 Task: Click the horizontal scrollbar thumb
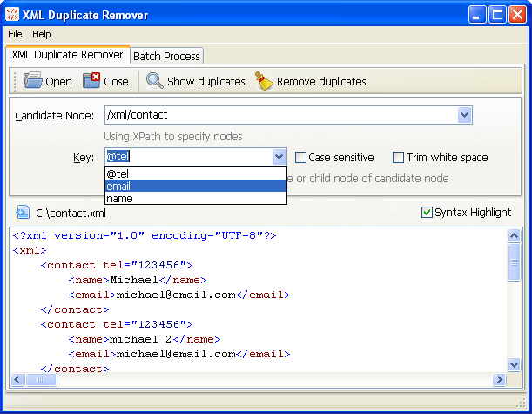41,379
